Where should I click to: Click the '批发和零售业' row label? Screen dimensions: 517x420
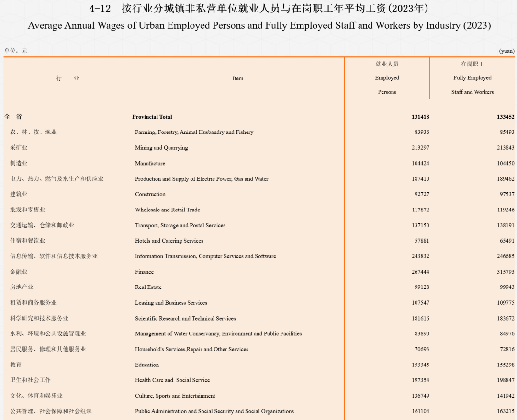click(27, 210)
